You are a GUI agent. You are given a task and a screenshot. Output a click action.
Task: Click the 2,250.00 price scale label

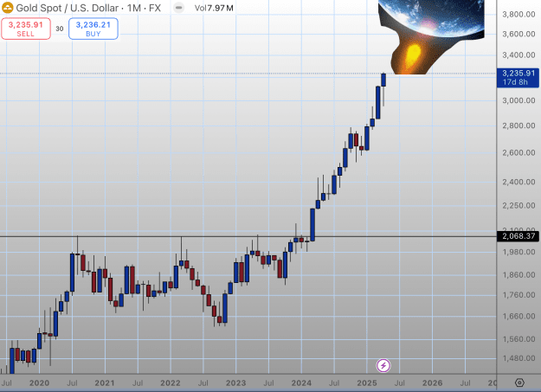[518, 205]
